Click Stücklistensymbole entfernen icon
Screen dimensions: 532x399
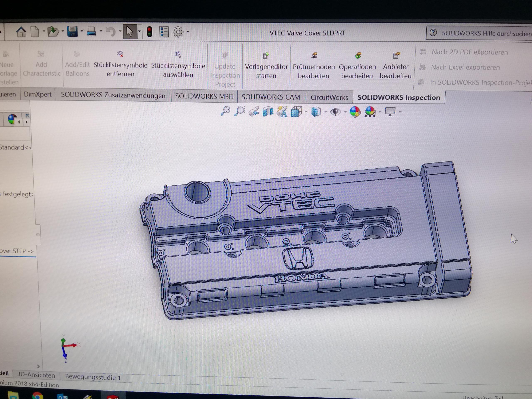pyautogui.click(x=120, y=54)
